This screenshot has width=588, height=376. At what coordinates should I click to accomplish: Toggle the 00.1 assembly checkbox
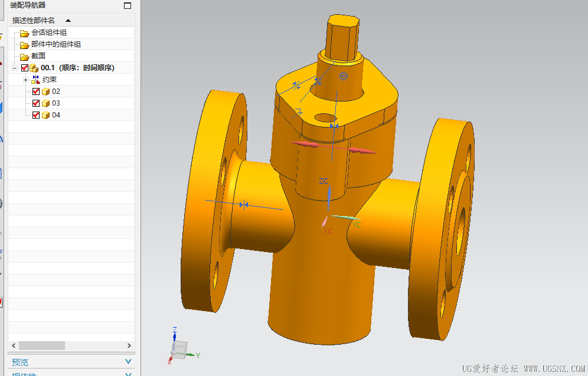tap(25, 68)
